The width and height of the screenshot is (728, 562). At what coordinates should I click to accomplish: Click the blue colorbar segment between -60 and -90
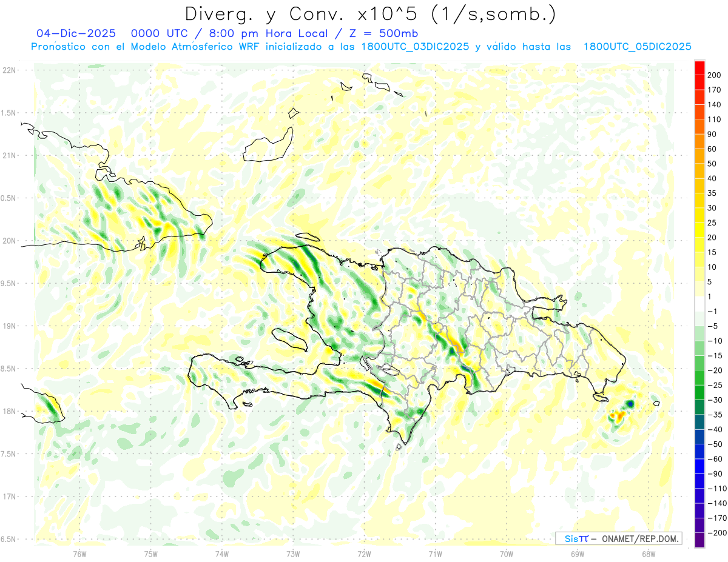(700, 466)
